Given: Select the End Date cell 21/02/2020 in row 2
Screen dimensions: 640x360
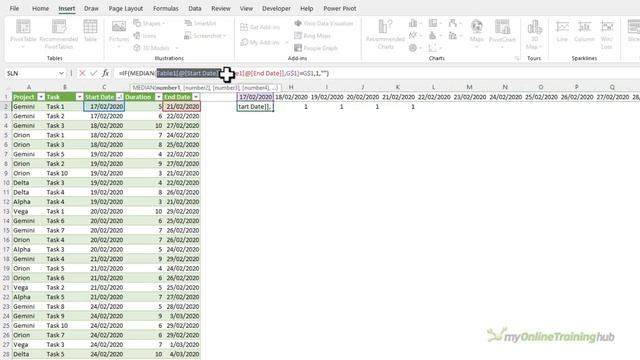Looking at the screenshot, I should (182, 107).
